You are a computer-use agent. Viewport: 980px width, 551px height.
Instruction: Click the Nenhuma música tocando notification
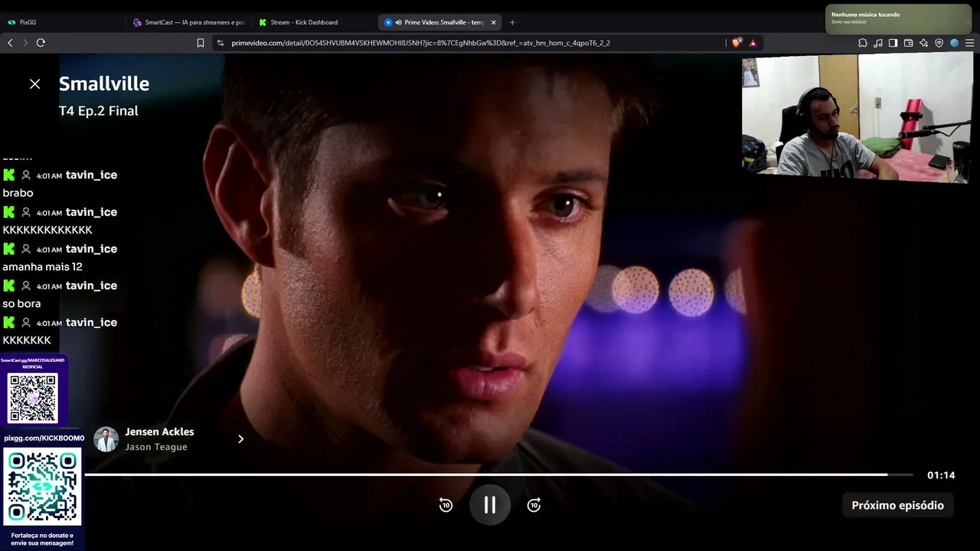click(898, 18)
